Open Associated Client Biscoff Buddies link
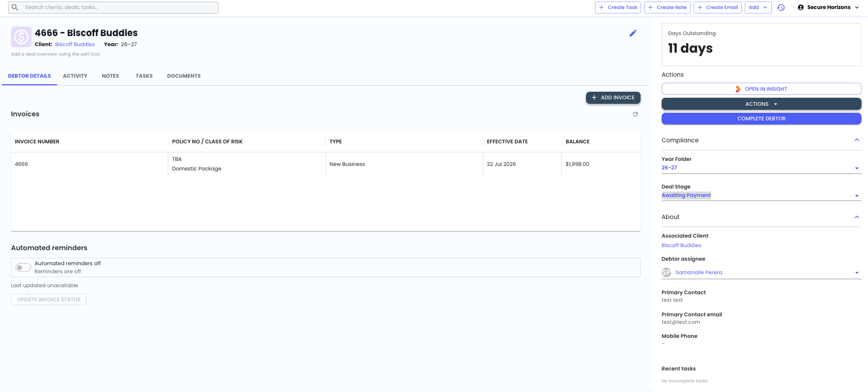The height and width of the screenshot is (392, 868). click(x=681, y=246)
